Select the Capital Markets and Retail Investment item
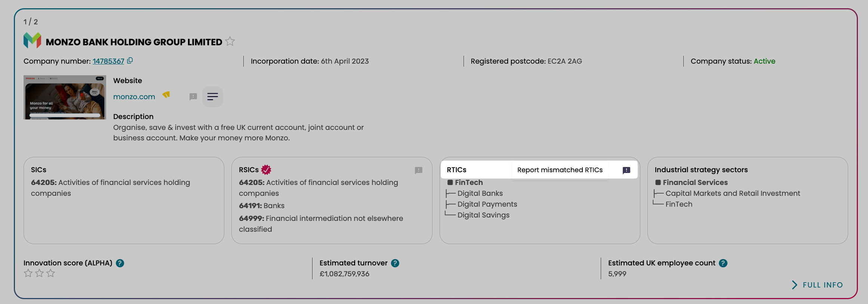 click(x=733, y=193)
